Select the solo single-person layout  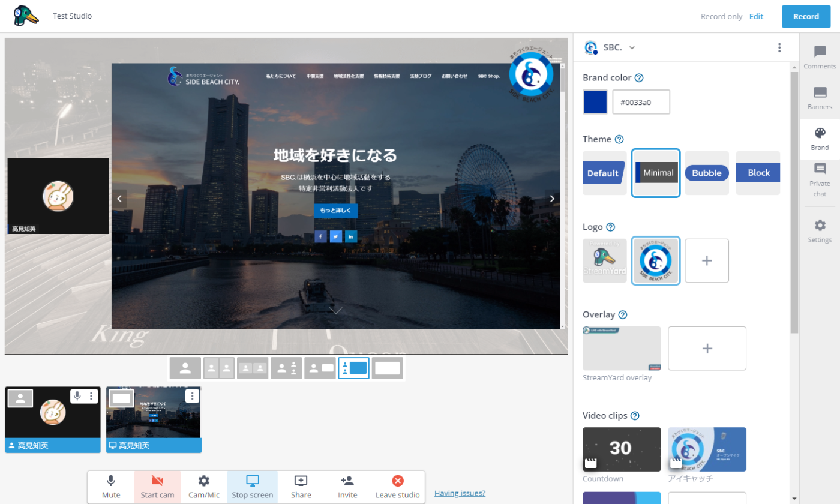pyautogui.click(x=185, y=368)
